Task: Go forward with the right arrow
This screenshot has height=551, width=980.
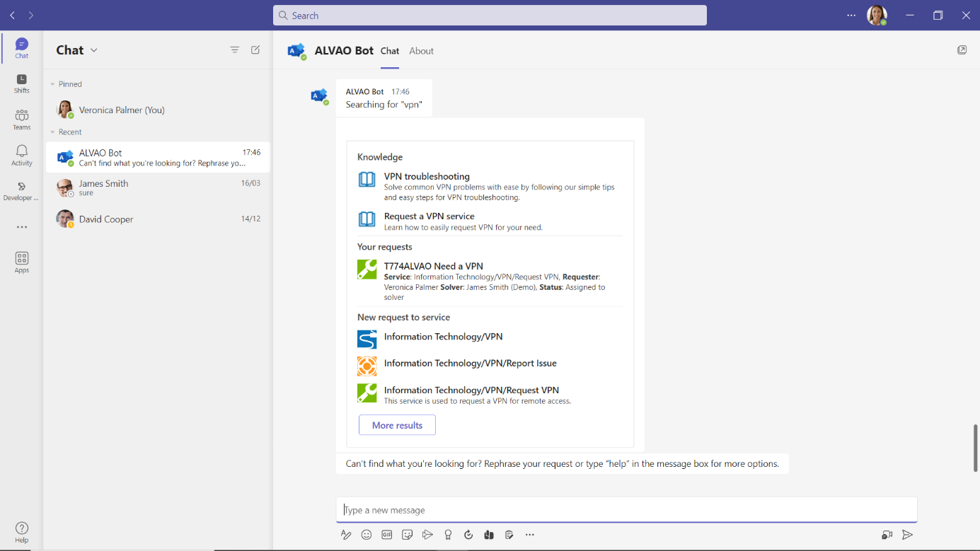Action: (x=30, y=15)
